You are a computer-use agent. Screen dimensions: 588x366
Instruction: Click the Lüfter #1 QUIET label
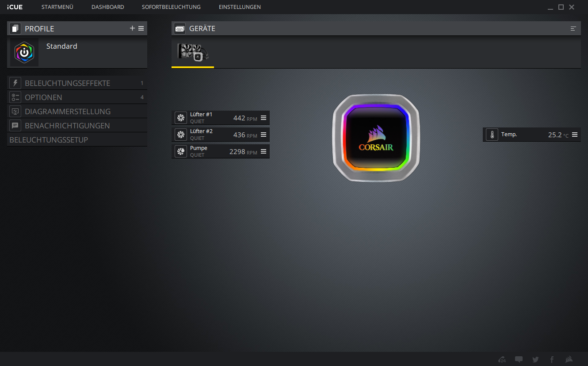pos(197,122)
